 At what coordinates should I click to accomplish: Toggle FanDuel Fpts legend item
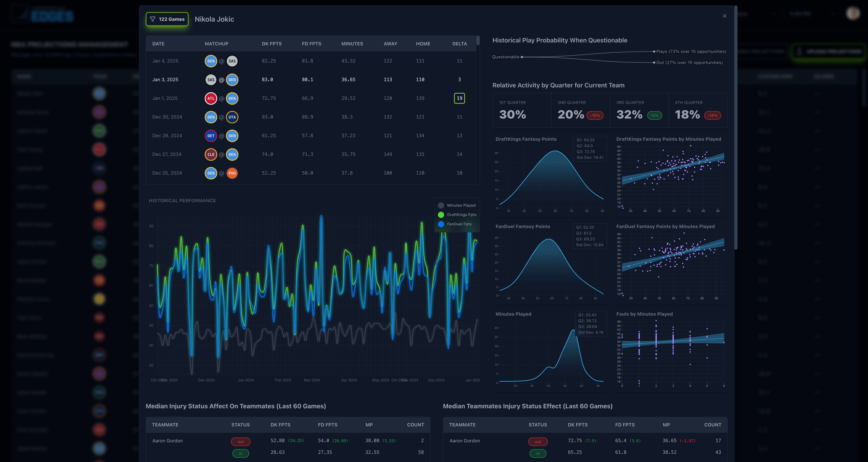(x=455, y=224)
